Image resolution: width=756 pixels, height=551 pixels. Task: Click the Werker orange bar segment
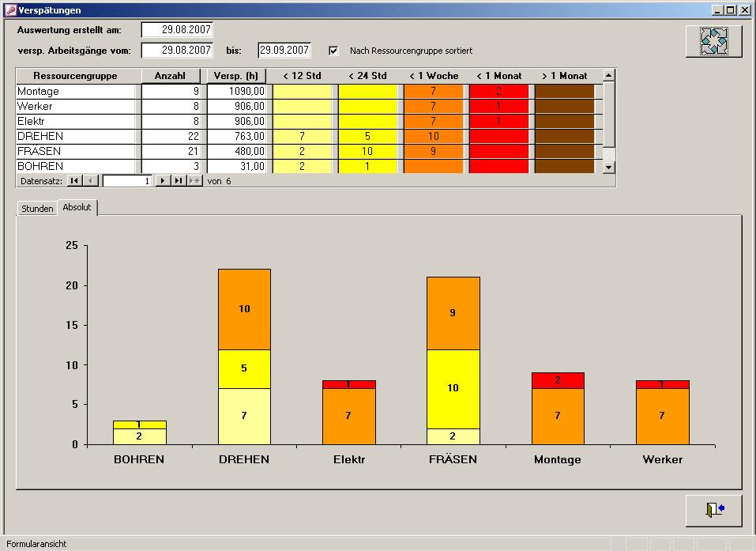click(663, 417)
